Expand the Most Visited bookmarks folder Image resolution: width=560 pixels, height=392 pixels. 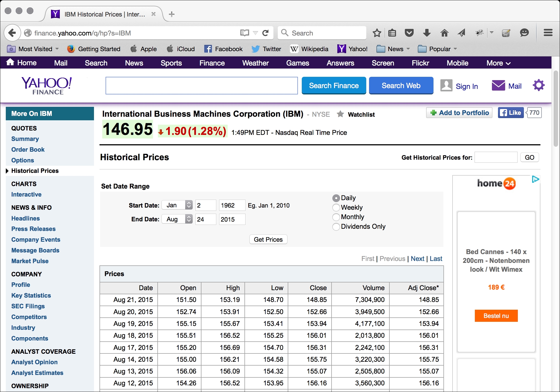(x=33, y=49)
